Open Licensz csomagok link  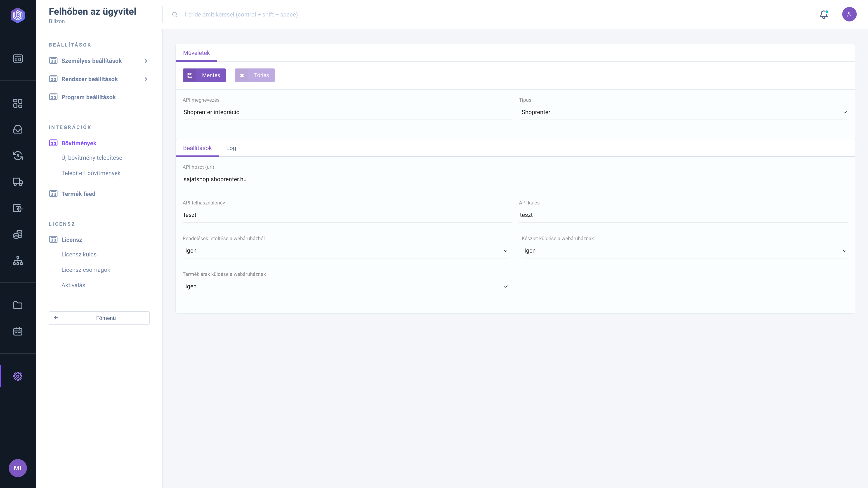coord(86,270)
